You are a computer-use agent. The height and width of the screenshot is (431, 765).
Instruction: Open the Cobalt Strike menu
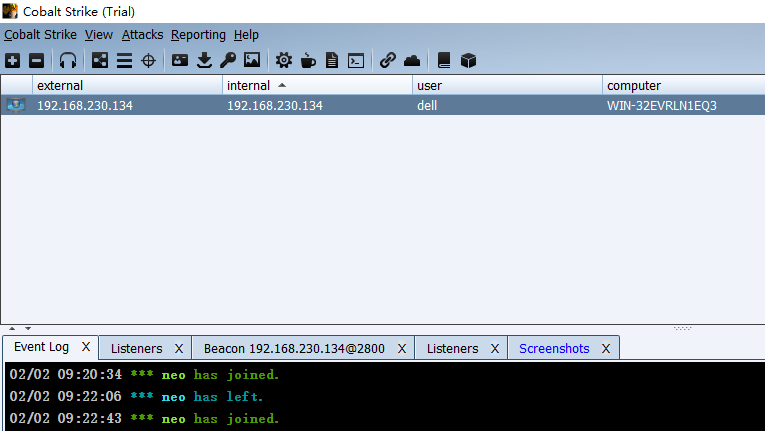click(40, 35)
